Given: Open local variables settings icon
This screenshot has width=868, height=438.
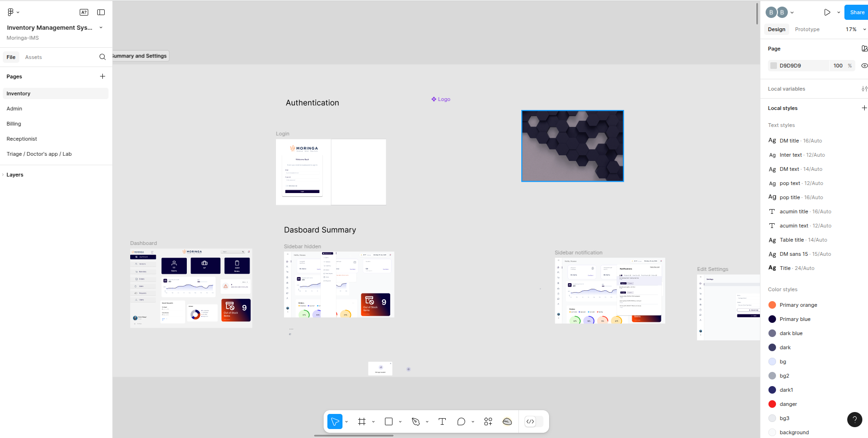Looking at the screenshot, I should (864, 89).
